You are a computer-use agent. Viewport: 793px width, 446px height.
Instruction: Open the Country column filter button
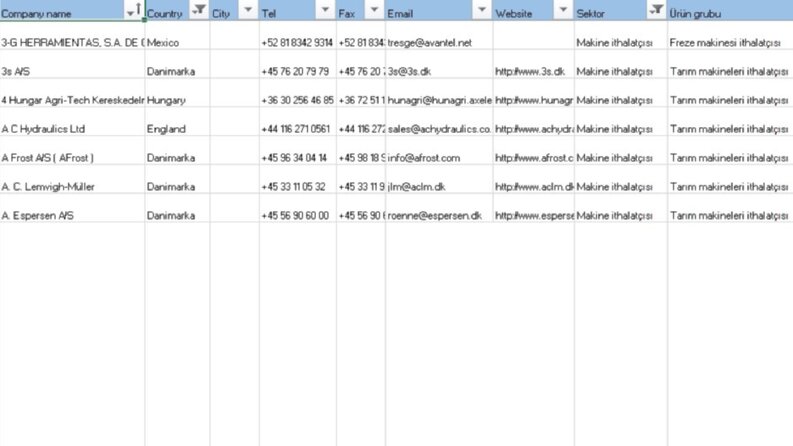[x=199, y=10]
